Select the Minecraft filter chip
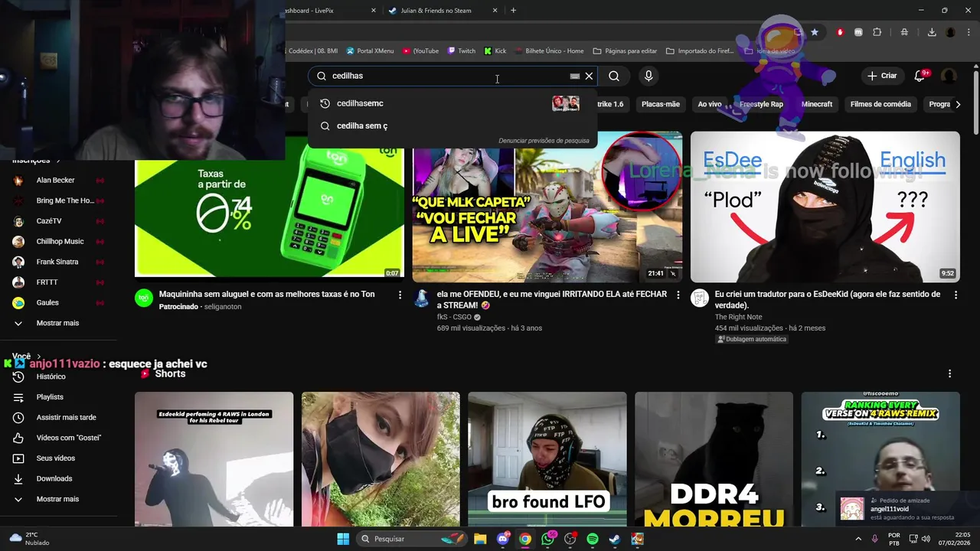Screen dimensions: 980x551 [817, 104]
